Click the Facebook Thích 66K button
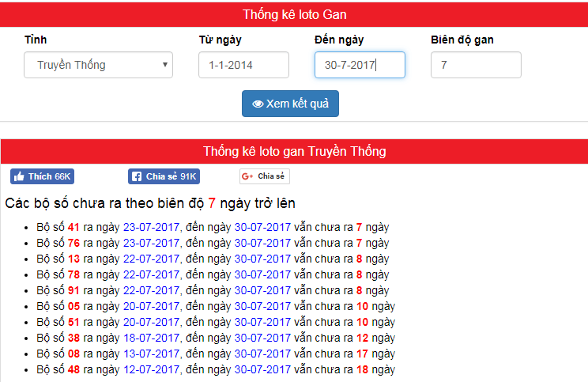The height and width of the screenshot is (382, 588). tap(43, 176)
